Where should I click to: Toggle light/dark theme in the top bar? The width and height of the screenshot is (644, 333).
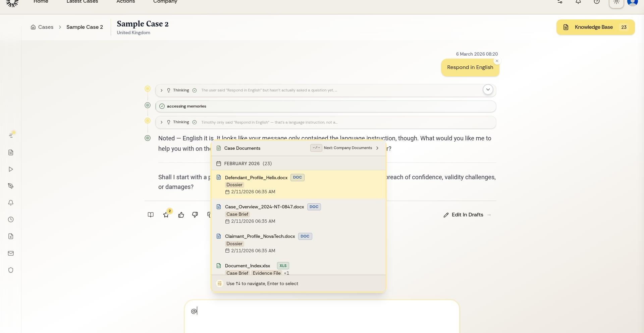(617, 2)
